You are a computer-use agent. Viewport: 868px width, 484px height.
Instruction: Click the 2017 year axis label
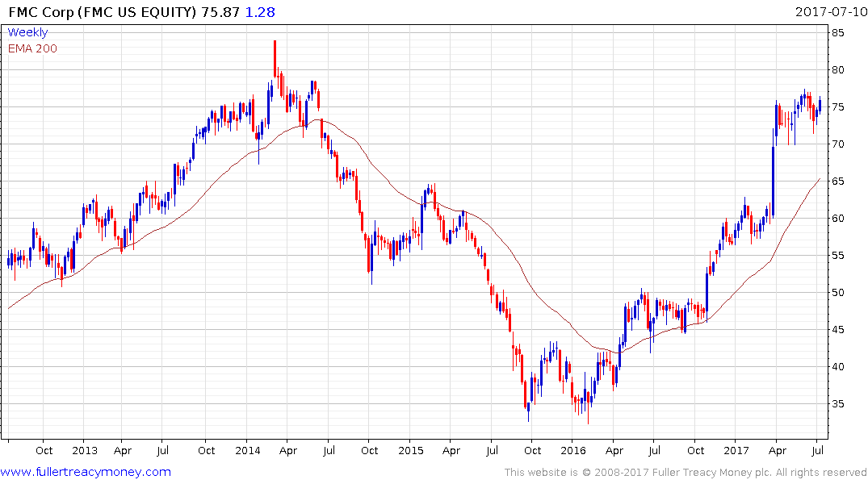click(x=736, y=450)
